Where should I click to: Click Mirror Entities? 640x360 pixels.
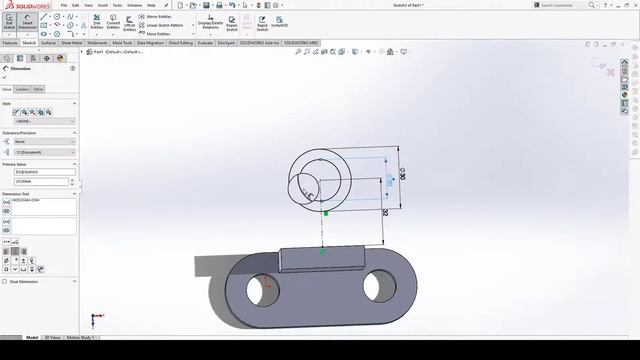(155, 17)
